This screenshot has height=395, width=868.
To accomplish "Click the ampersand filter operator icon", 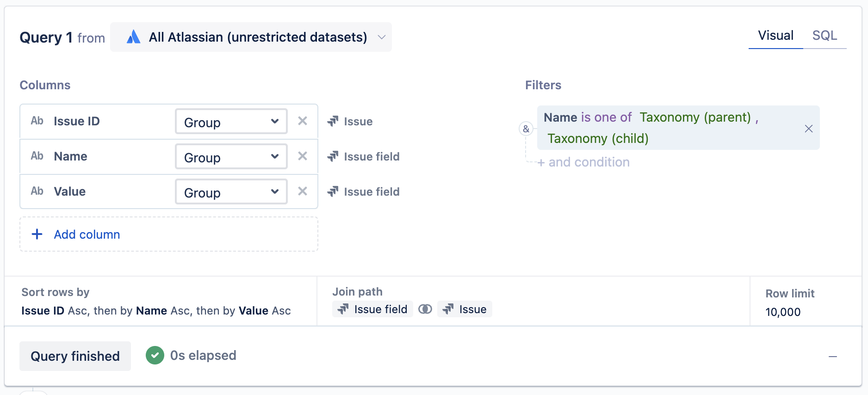I will (526, 129).
